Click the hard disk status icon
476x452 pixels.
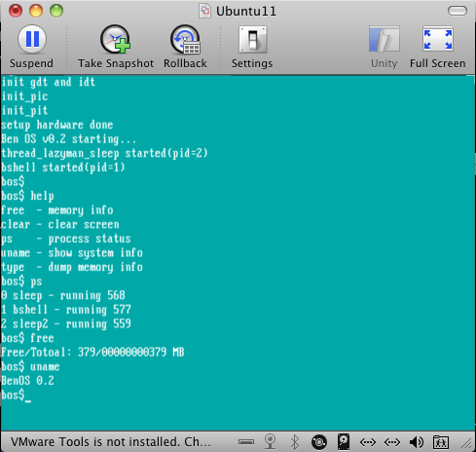click(x=344, y=441)
